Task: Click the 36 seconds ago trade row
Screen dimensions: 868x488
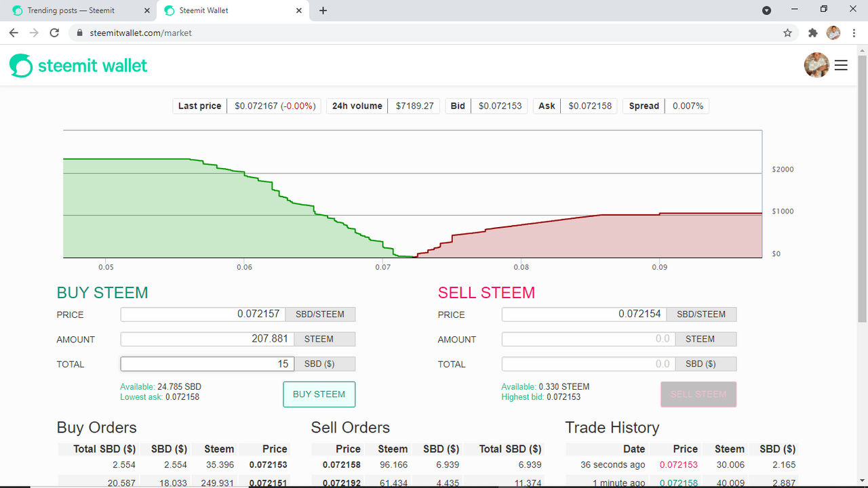Action: (x=681, y=465)
